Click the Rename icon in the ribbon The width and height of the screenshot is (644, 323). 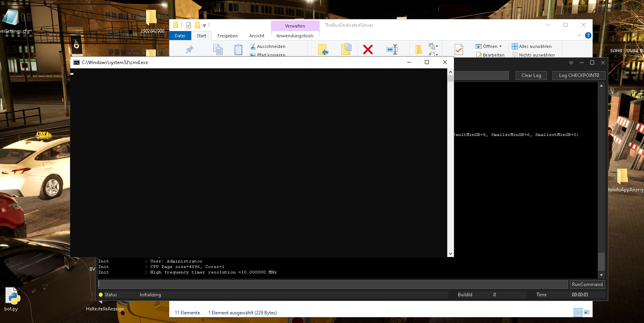click(x=392, y=50)
